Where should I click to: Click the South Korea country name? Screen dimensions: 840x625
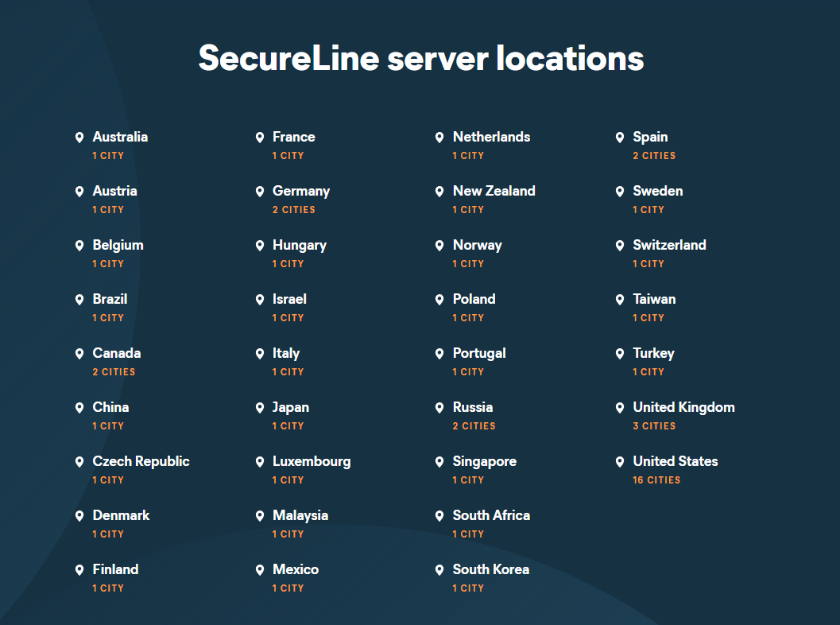click(x=490, y=569)
